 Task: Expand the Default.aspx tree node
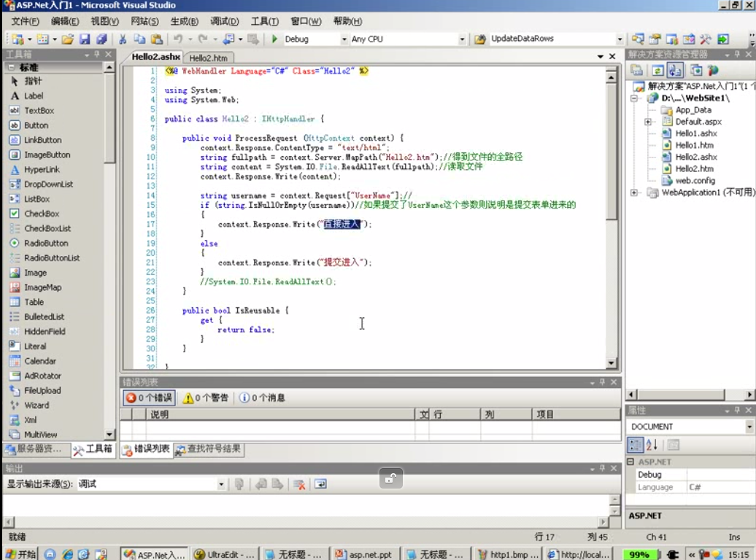[648, 122]
